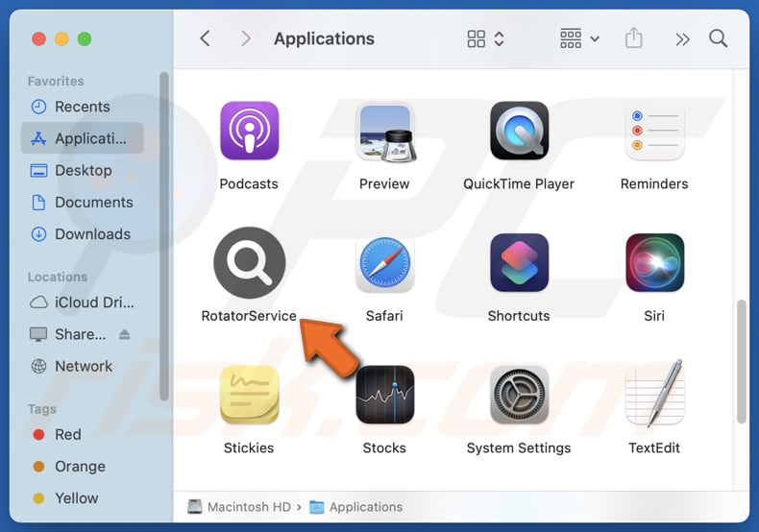Screen dimensions: 759x532
Task: Open Documents in the sidebar
Action: (x=83, y=203)
